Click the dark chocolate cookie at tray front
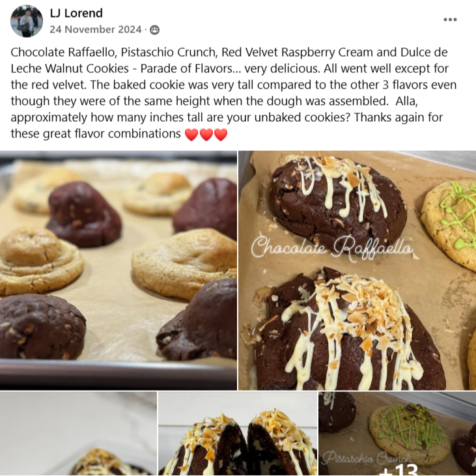Screen dimensions: 476x476 (x=42, y=326)
